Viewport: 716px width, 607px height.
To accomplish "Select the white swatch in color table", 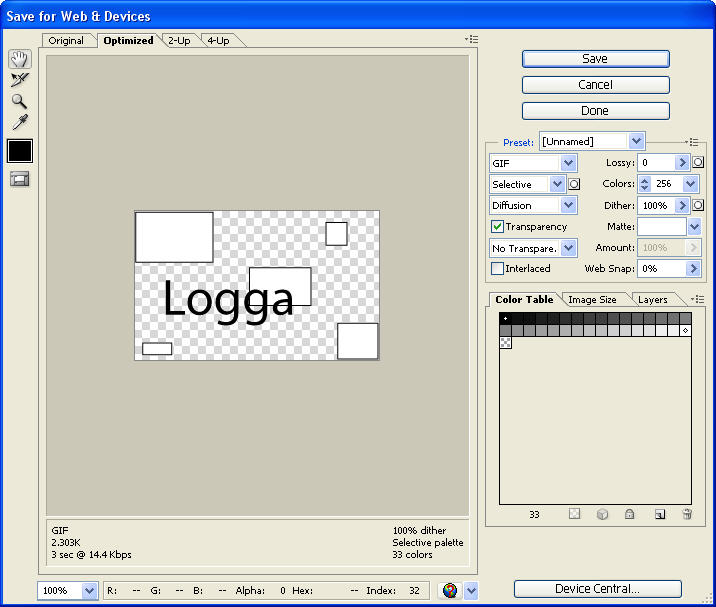I will (x=685, y=330).
